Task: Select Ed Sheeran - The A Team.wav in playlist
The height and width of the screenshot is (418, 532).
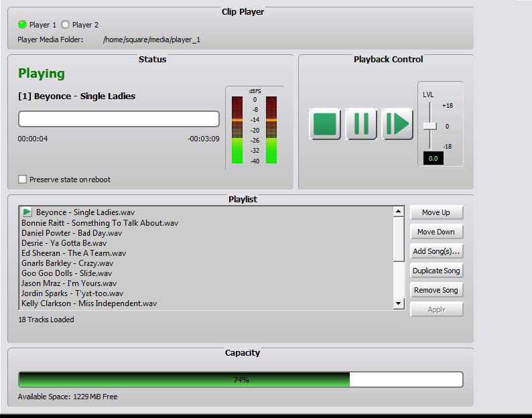Action: pos(74,253)
